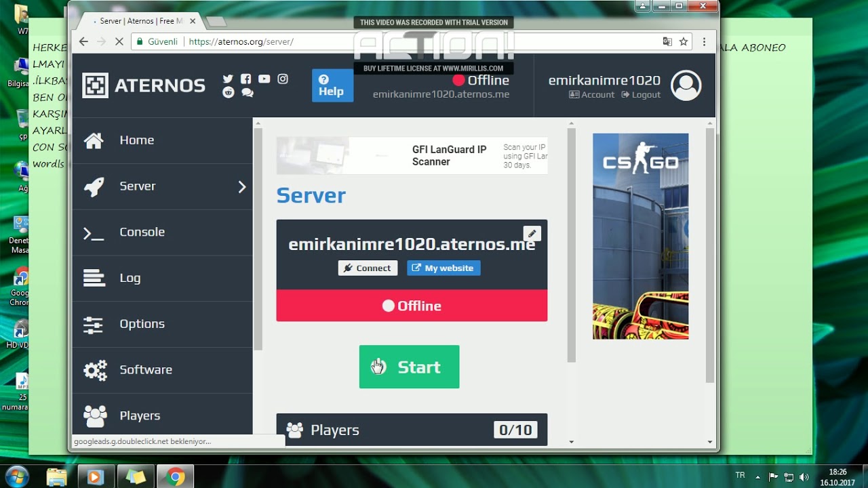Stop loading the page with X button
The image size is (868, 488).
point(119,41)
